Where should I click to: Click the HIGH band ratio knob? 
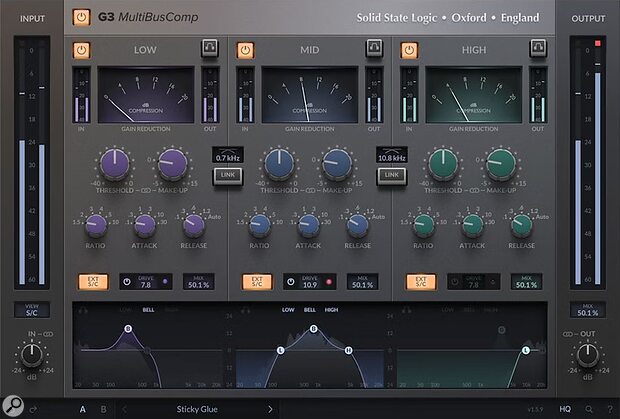point(423,225)
